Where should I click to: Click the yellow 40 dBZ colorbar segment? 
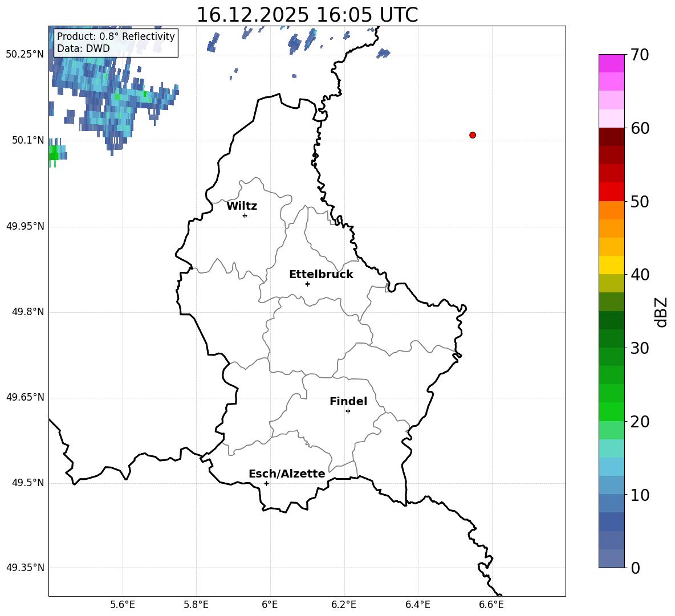611,265
